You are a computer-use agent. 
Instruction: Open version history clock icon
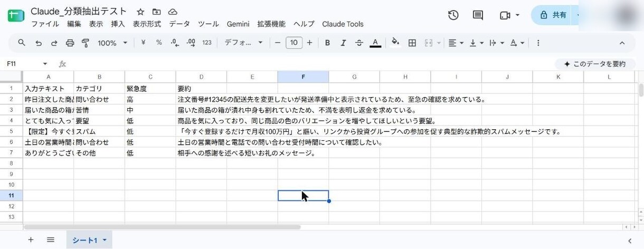pyautogui.click(x=453, y=15)
